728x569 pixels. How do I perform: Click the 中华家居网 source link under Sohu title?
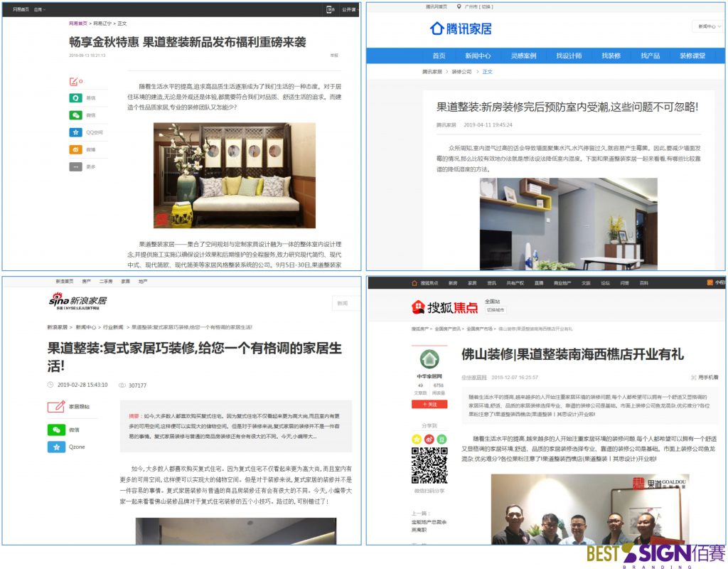473,378
